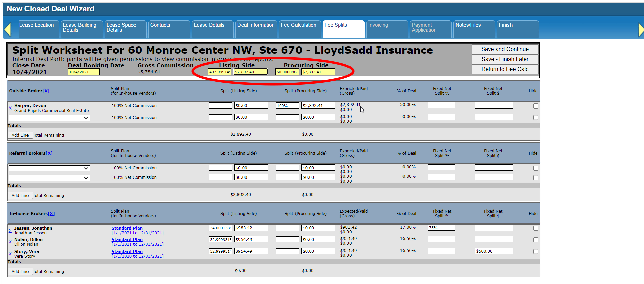Expand first Referral Brokers dropdown

coord(49,169)
